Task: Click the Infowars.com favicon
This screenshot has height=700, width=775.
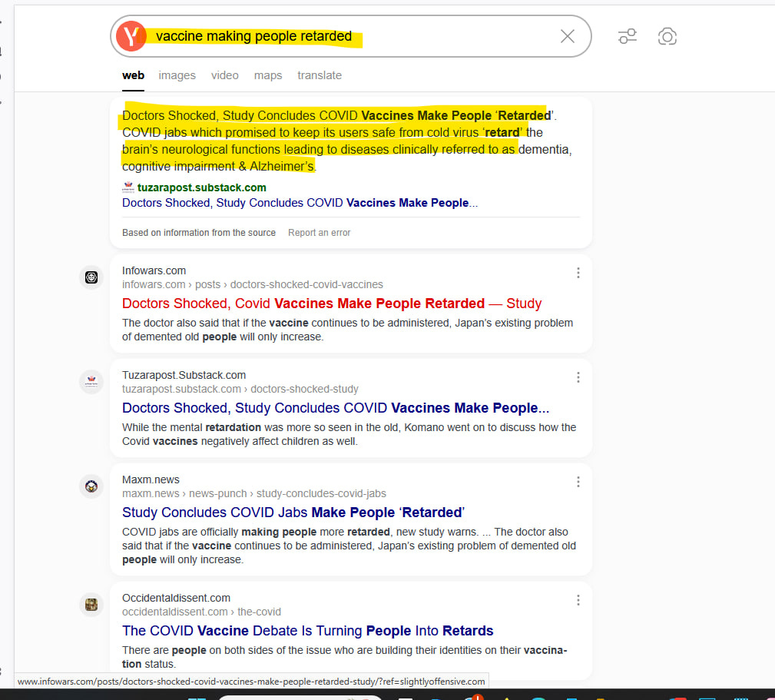Action: coord(91,277)
